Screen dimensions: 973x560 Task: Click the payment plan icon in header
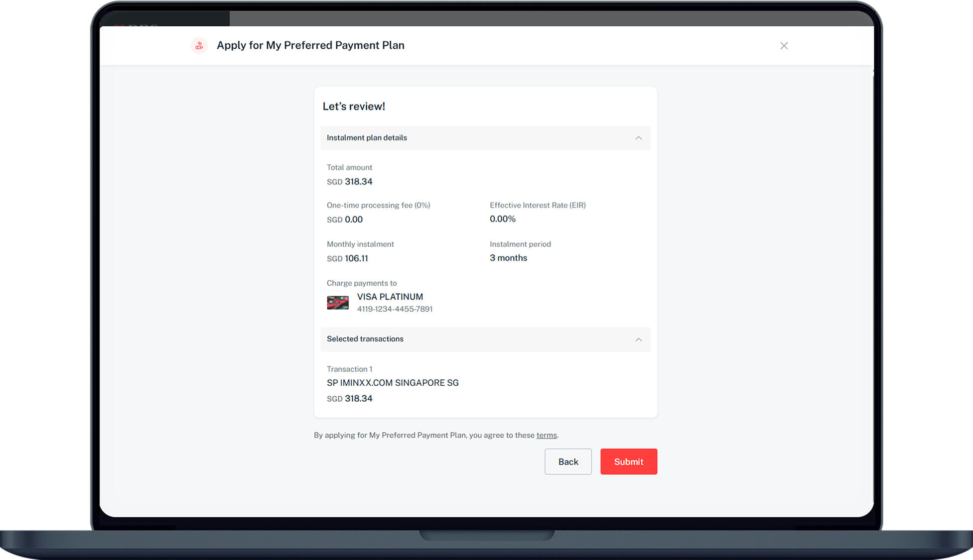[x=199, y=46]
